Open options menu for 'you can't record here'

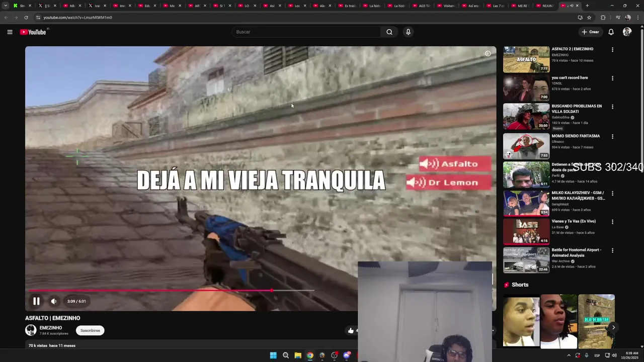(612, 78)
